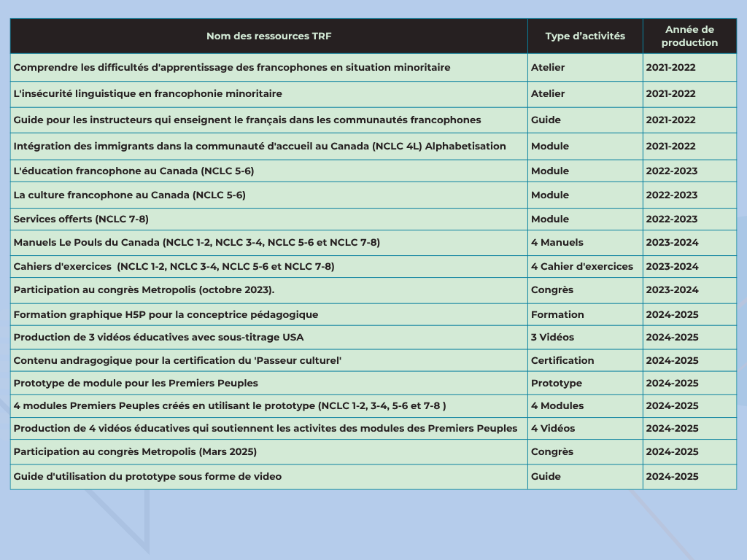Select the 'Certification' activity type cell
Screen dimensions: 747x560
pyautogui.click(x=562, y=360)
